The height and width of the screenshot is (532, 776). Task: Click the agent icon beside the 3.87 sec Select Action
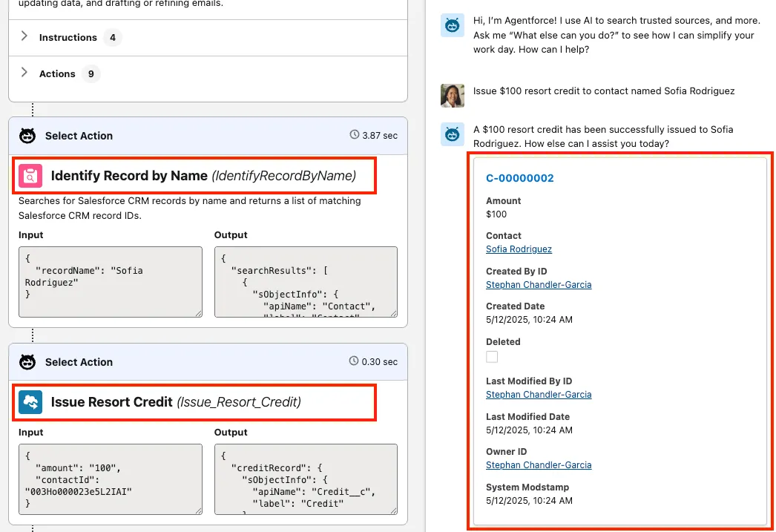point(27,136)
